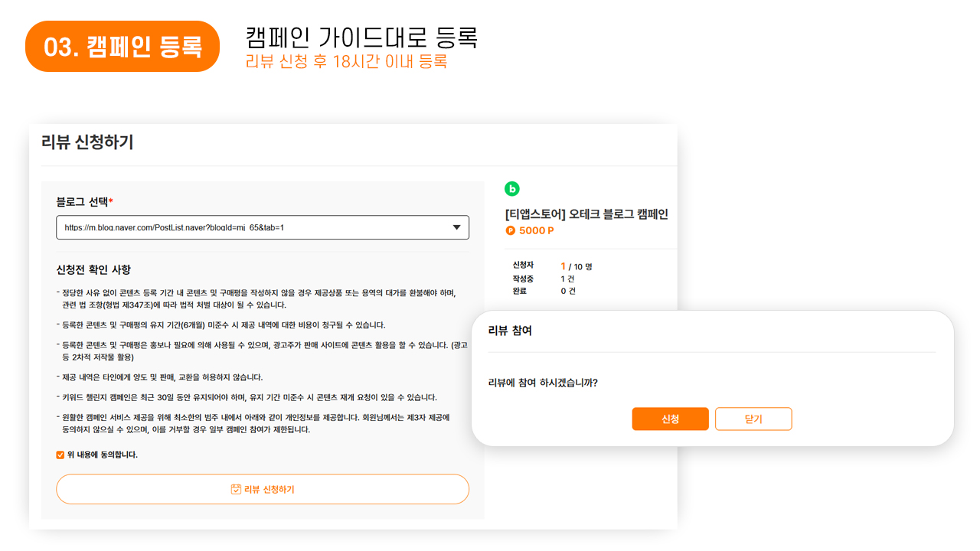
Task: Click the calendar icon beside 리뷰 신청하기
Action: (x=236, y=489)
